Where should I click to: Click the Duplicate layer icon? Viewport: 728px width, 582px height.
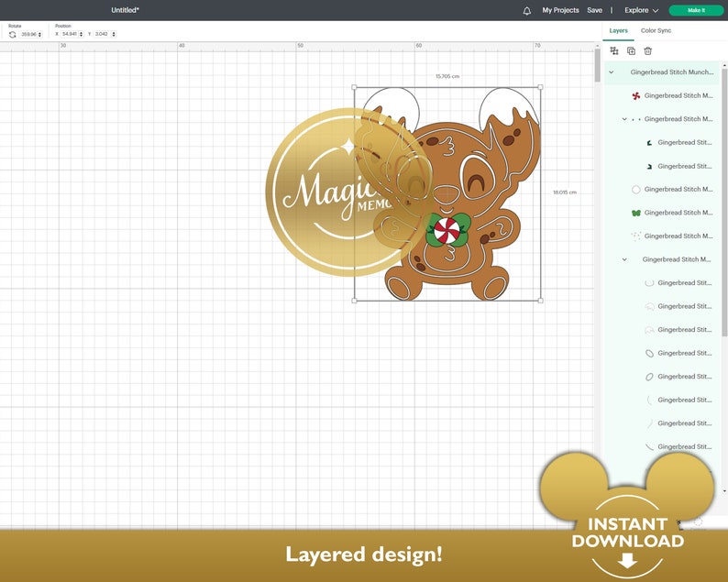[x=631, y=51]
